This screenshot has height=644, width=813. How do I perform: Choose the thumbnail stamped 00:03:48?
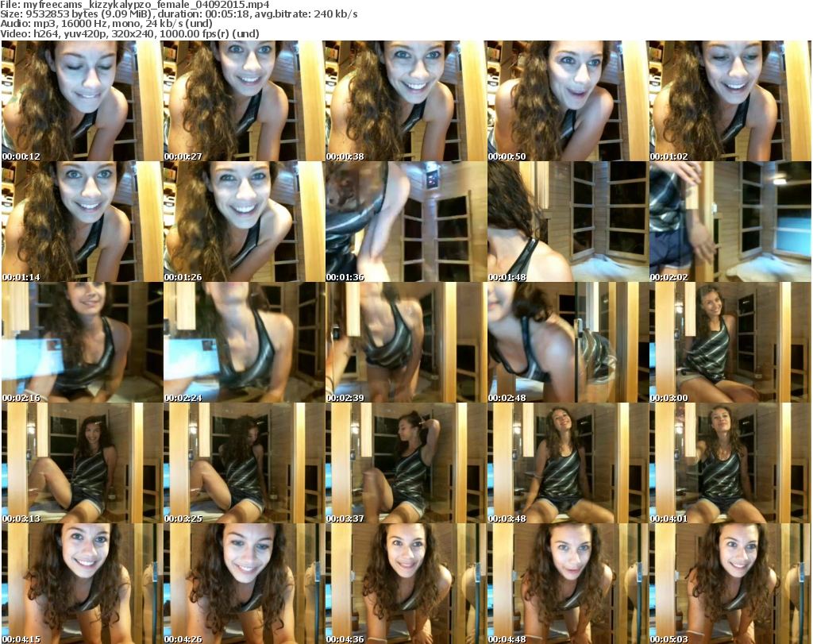pos(568,463)
